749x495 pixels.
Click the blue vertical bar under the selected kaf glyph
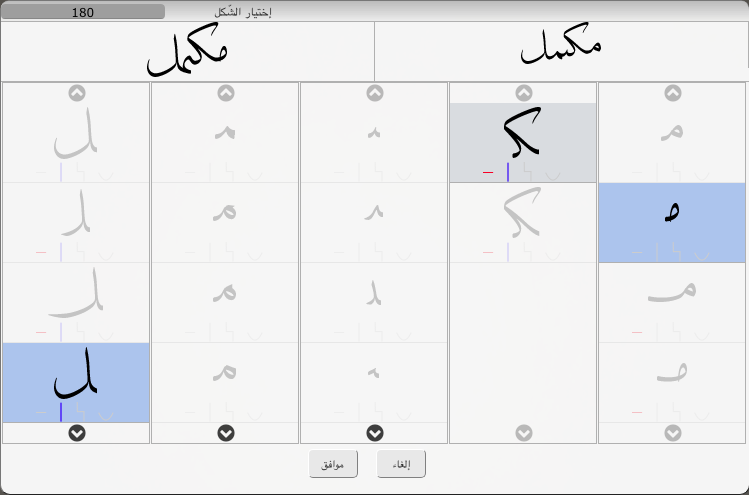point(508,172)
